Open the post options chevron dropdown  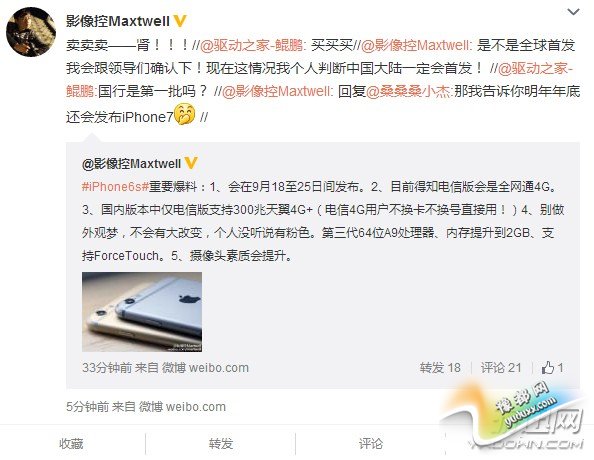click(x=573, y=12)
